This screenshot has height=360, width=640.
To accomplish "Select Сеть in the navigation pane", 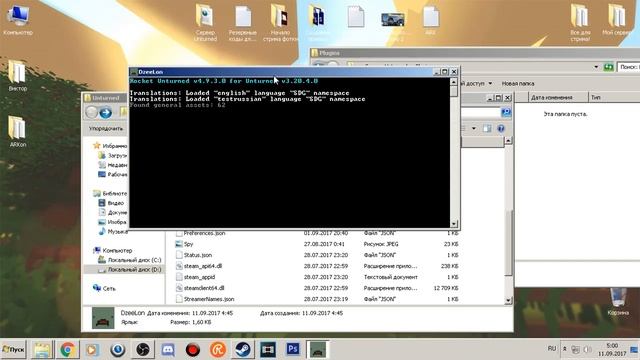I will point(104,288).
